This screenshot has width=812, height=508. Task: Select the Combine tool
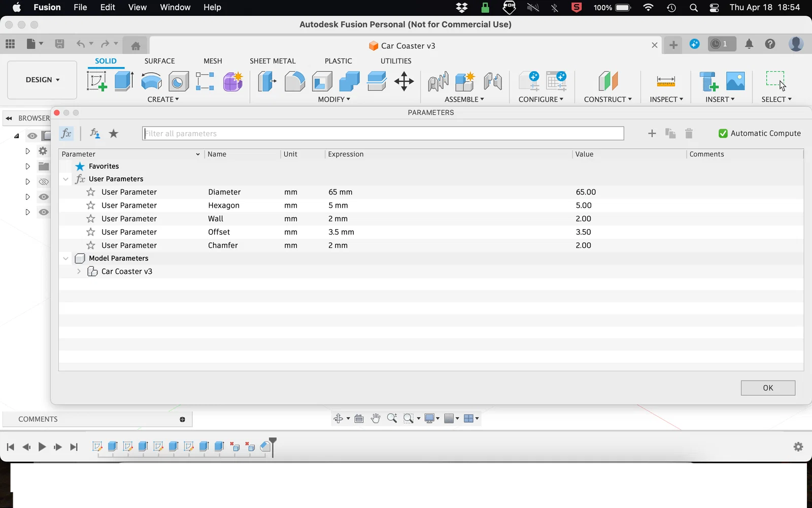click(x=349, y=81)
